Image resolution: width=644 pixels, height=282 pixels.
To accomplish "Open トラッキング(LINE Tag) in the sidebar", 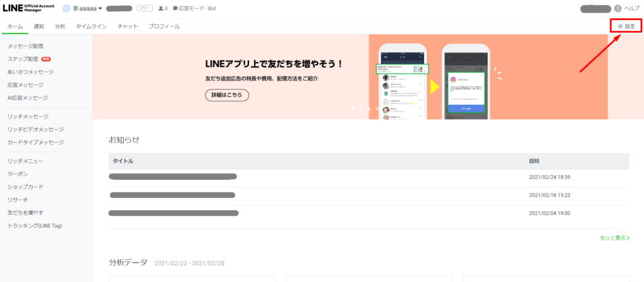I will click(35, 226).
